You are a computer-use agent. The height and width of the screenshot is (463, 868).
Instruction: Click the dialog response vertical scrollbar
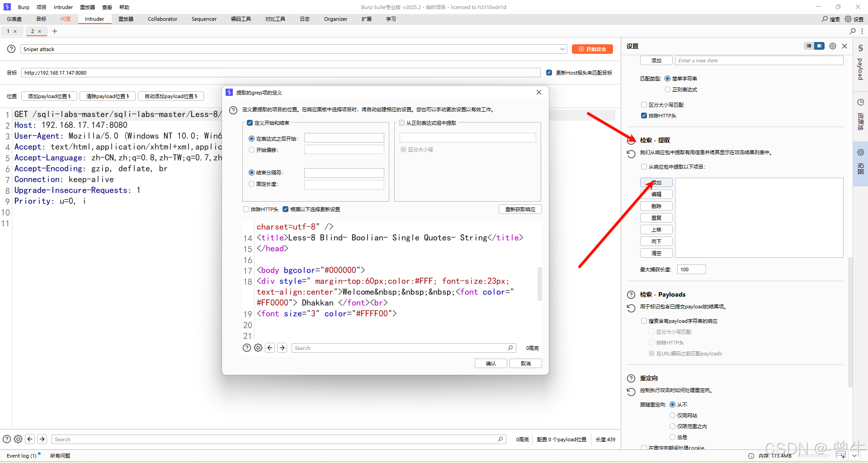pos(539,284)
